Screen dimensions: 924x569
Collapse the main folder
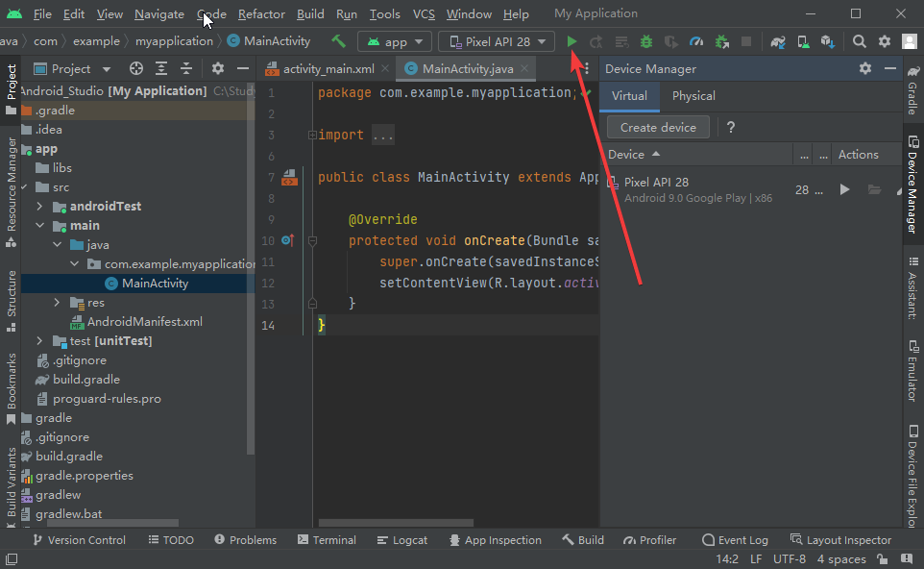39,225
